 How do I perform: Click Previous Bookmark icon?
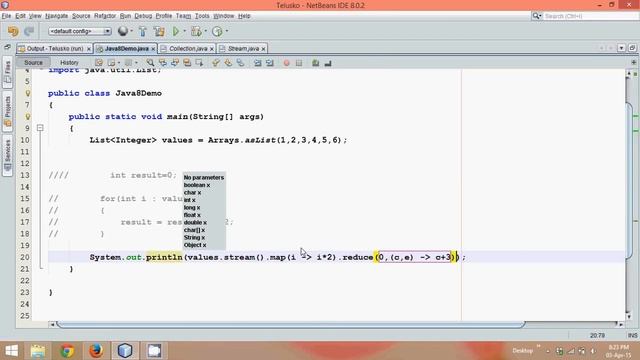tap(216, 63)
